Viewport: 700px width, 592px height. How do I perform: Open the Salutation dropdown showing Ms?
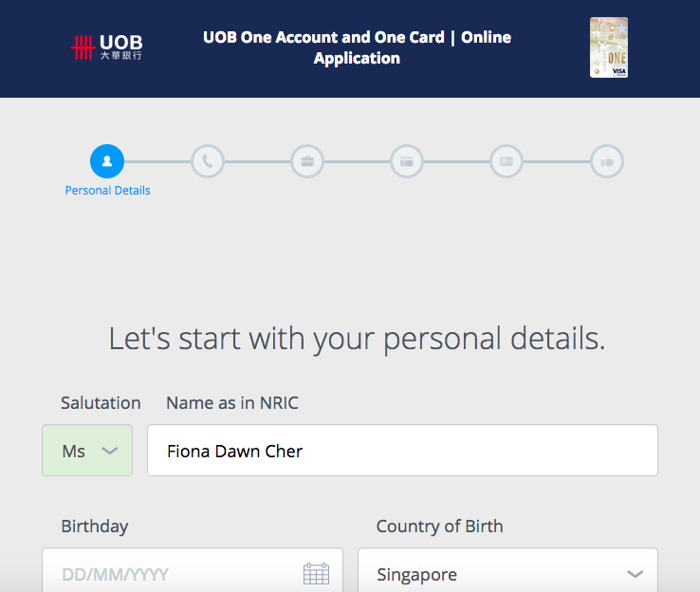tap(87, 451)
